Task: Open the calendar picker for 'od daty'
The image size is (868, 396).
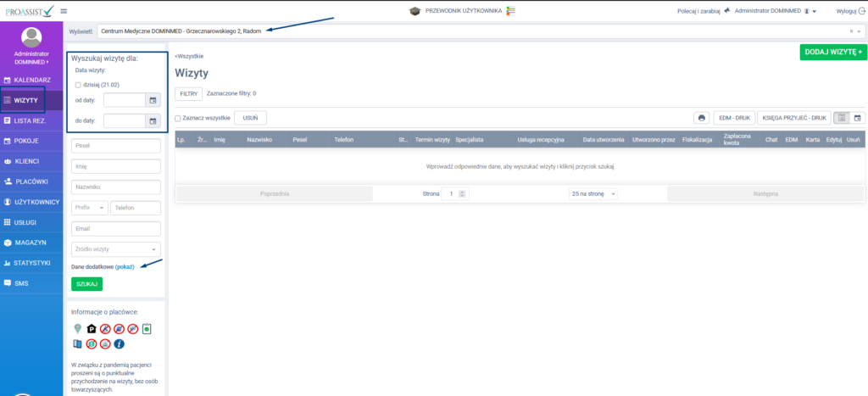Action: (153, 100)
